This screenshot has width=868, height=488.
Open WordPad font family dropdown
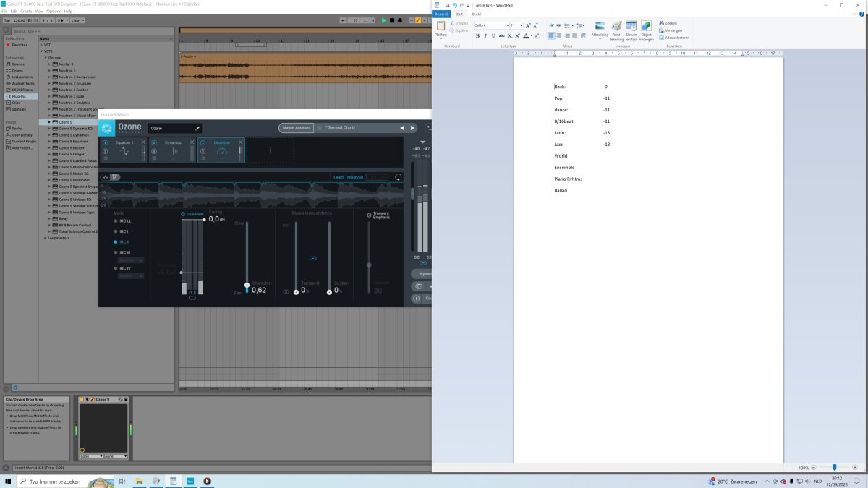506,25
